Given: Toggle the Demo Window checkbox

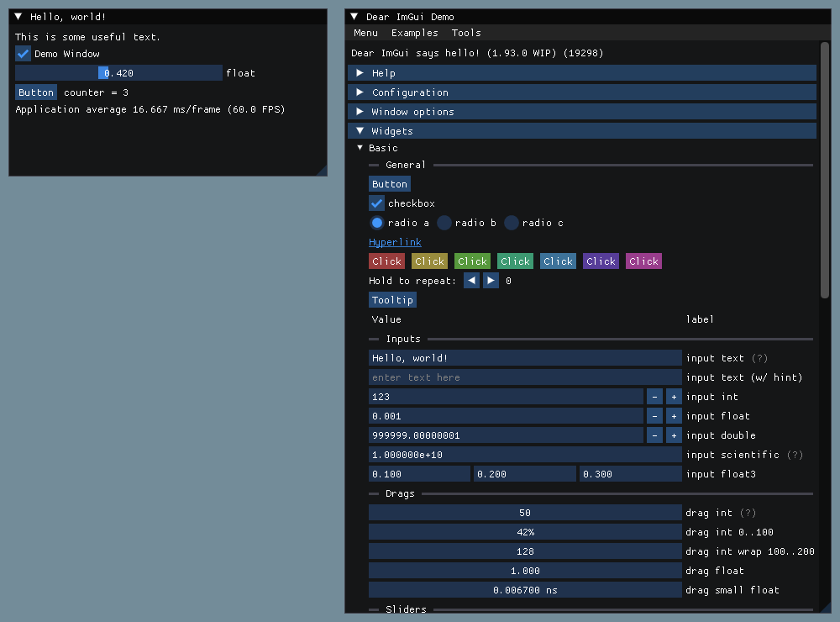Looking at the screenshot, I should (23, 54).
